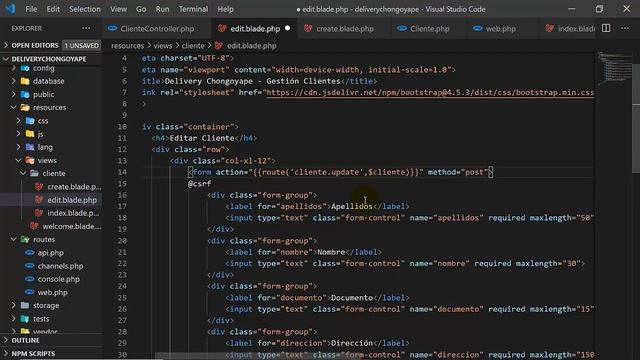Click the database folder icon
This screenshot has height=360, width=640.
tap(25, 81)
